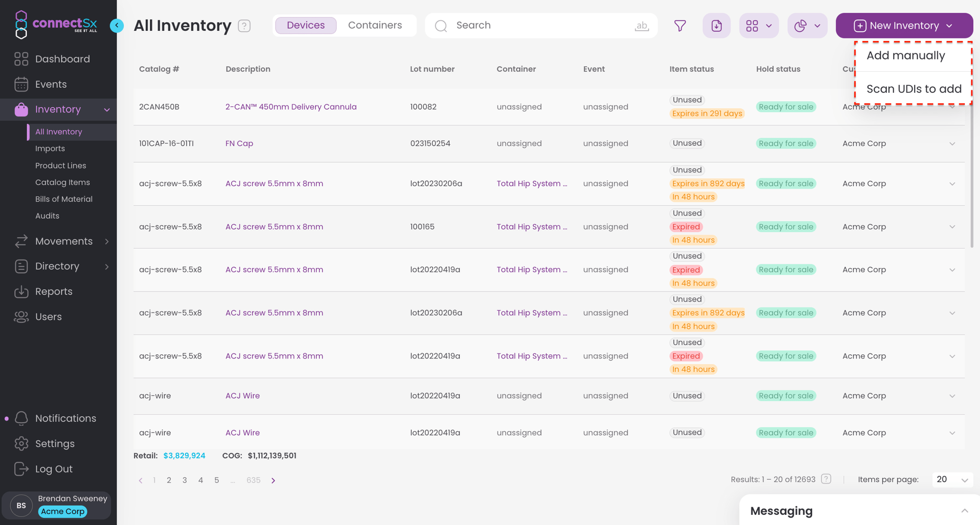The image size is (980, 525).
Task: Open the ACJ Wire item link
Action: click(x=242, y=395)
